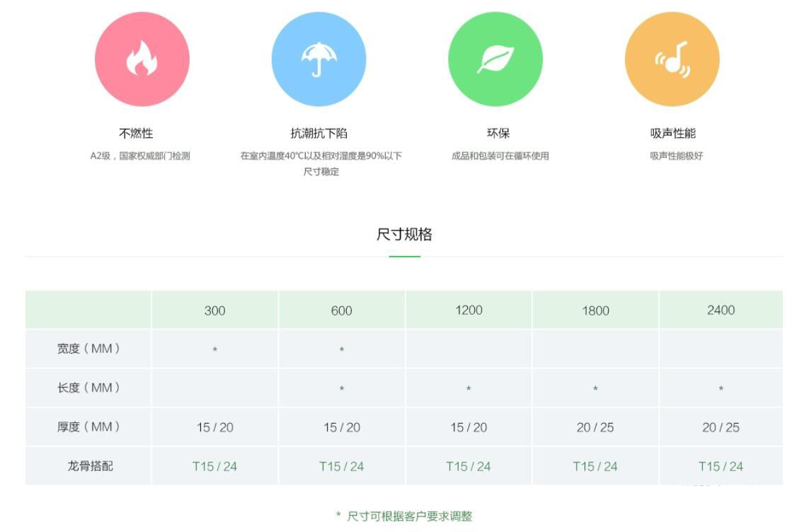The height and width of the screenshot is (532, 804).
Task: Click the green leaf eco-friendly icon
Action: [x=495, y=59]
